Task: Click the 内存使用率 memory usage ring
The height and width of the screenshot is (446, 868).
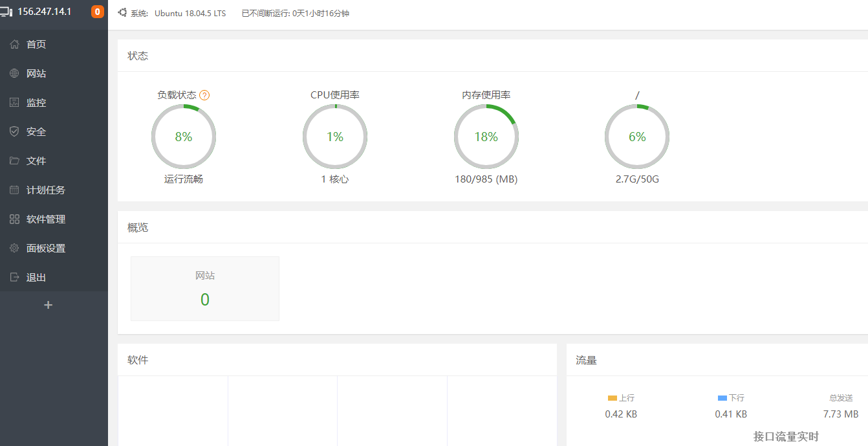Action: (486, 137)
